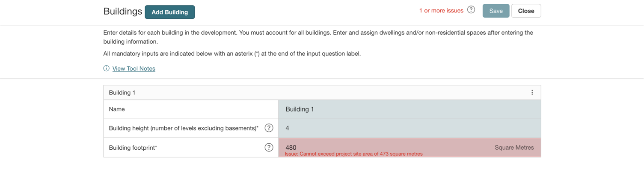The image size is (644, 175).
Task: Click the Building 1 panel header
Action: tap(300, 93)
